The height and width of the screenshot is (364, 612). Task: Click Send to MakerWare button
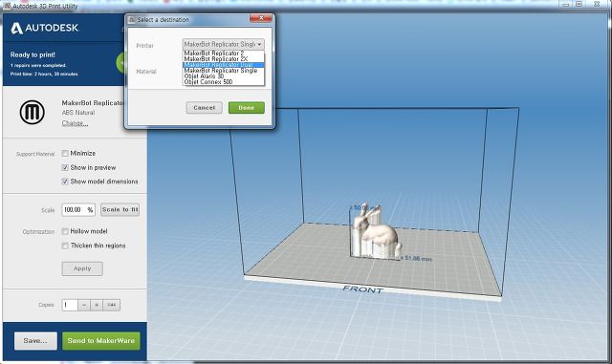(101, 341)
